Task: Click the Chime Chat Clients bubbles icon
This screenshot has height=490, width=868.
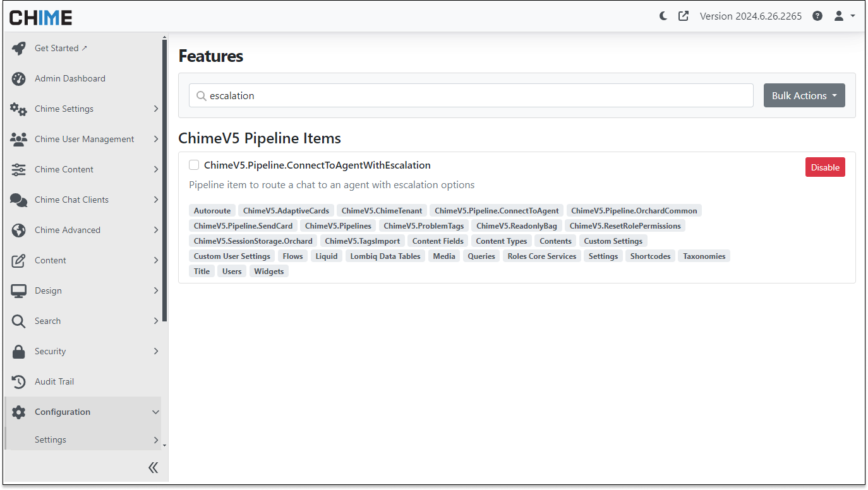Action: pos(19,200)
